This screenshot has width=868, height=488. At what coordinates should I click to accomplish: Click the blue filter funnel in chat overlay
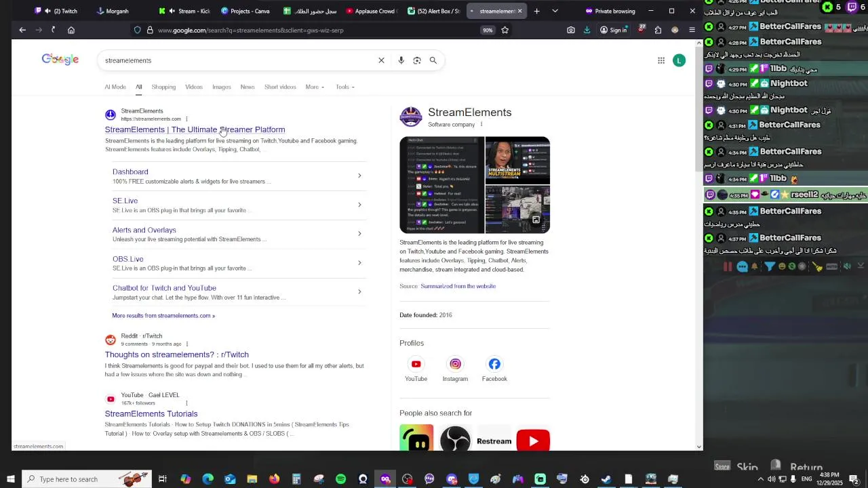pyautogui.click(x=770, y=266)
